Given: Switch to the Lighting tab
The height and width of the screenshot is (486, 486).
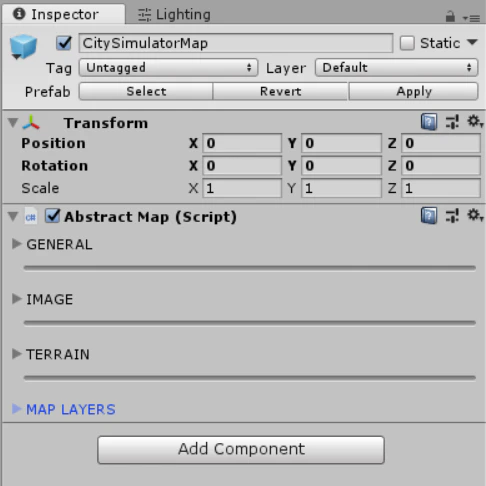Looking at the screenshot, I should pos(174,15).
